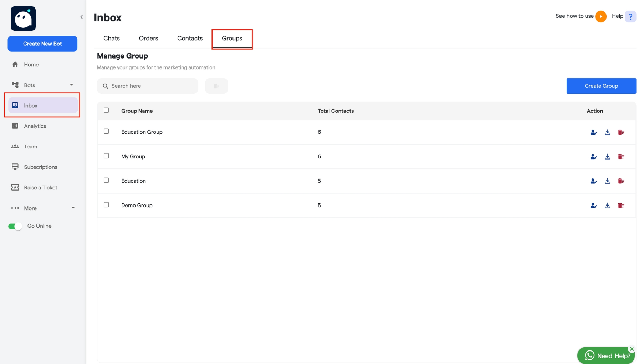Viewport: 644px width, 364px height.
Task: Delete My Group
Action: click(621, 157)
